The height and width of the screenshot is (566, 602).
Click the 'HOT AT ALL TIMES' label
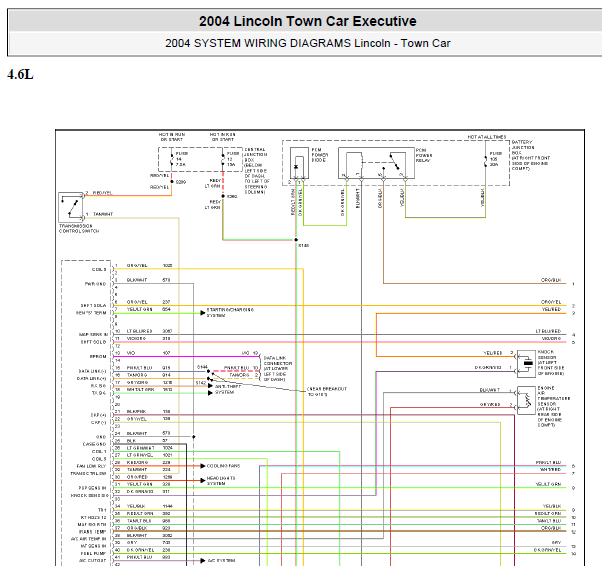click(486, 137)
